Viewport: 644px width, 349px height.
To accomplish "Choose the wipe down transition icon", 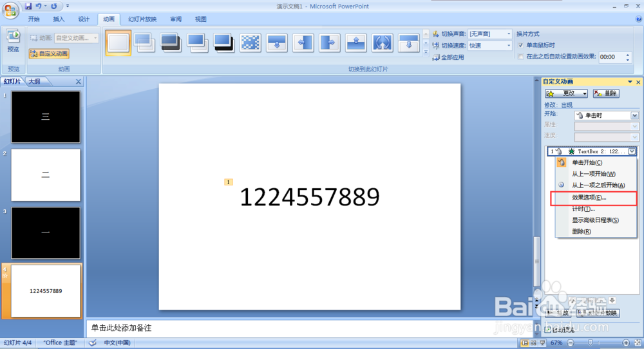I will (276, 42).
